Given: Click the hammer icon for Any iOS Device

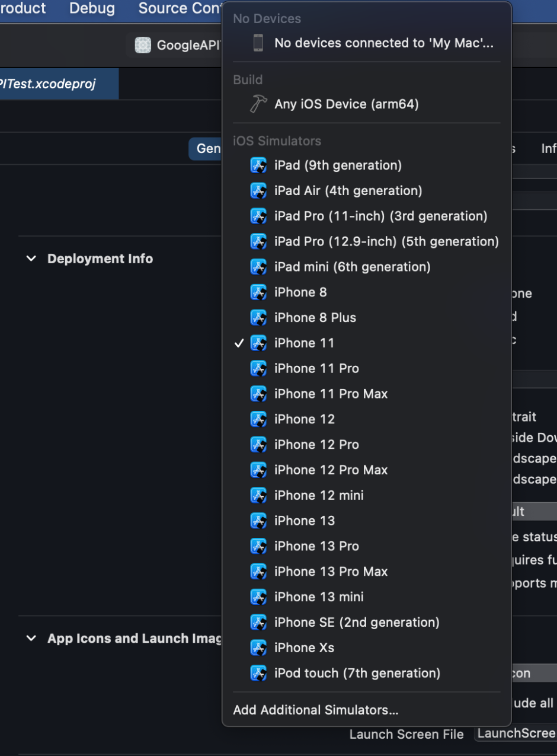Looking at the screenshot, I should [x=258, y=104].
